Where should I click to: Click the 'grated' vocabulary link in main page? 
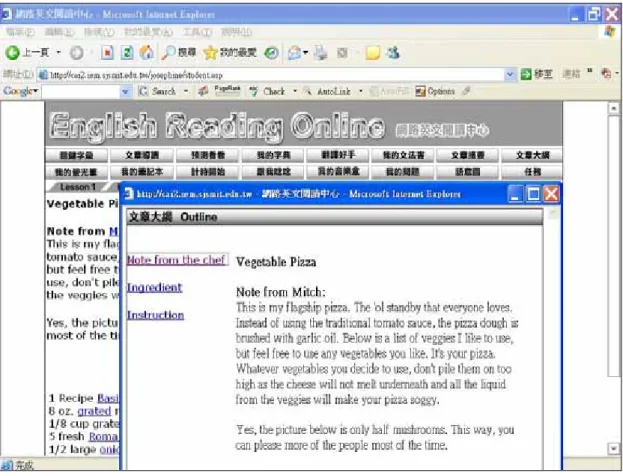tap(94, 411)
